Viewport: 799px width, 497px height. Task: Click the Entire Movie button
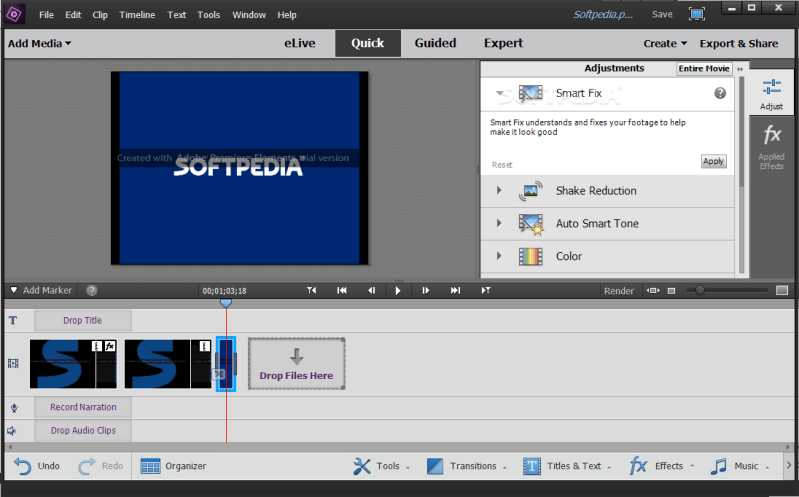(x=704, y=68)
